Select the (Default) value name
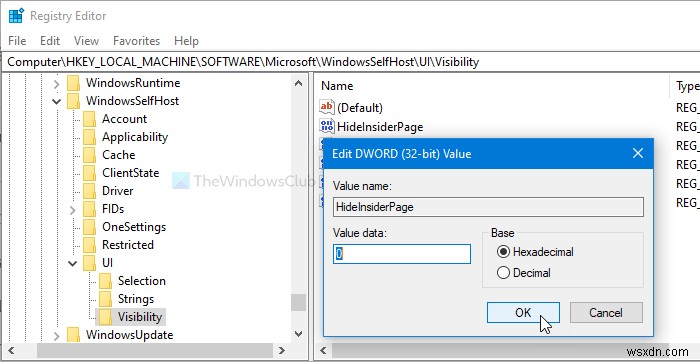Image resolution: width=700 pixels, height=362 pixels. (x=360, y=108)
